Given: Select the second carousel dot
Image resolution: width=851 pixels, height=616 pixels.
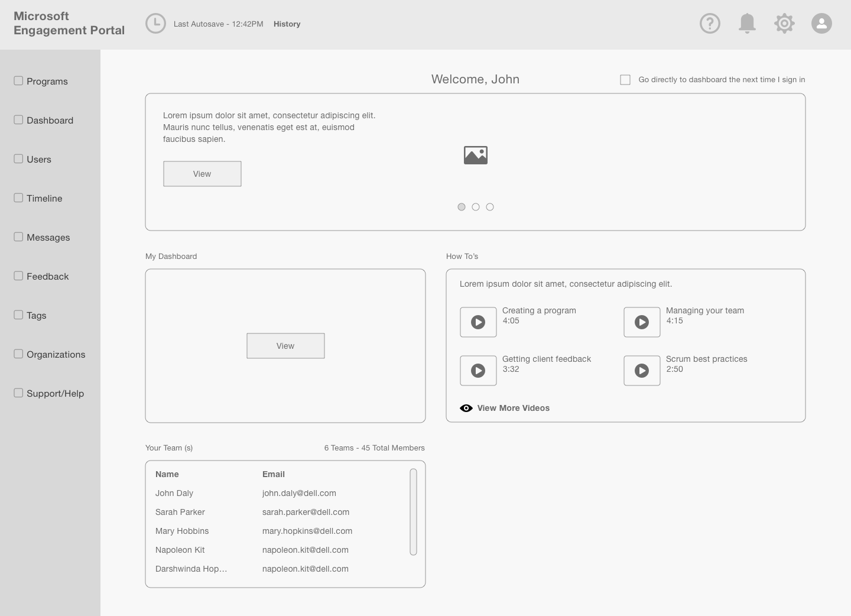Looking at the screenshot, I should click(476, 207).
